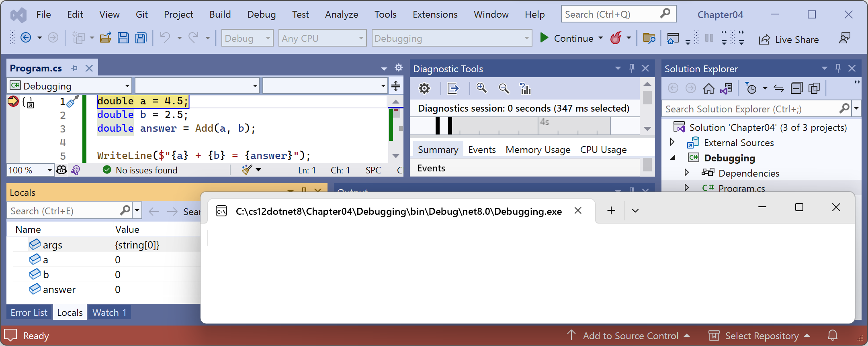Click the Open File folder icon
Viewport: 868px width, 346px height.
tap(106, 38)
